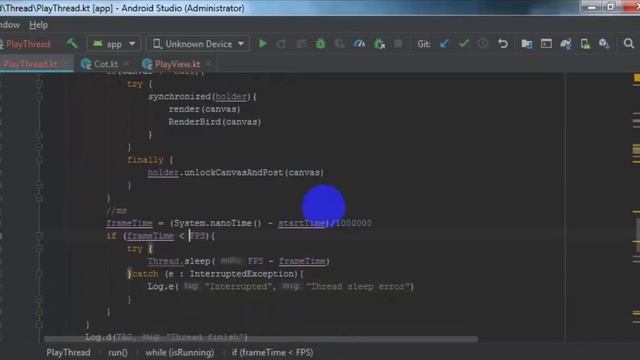Viewport: 640px width, 360px height.
Task: Close the PlayThread.kt editor tab
Action: pyautogui.click(x=66, y=64)
